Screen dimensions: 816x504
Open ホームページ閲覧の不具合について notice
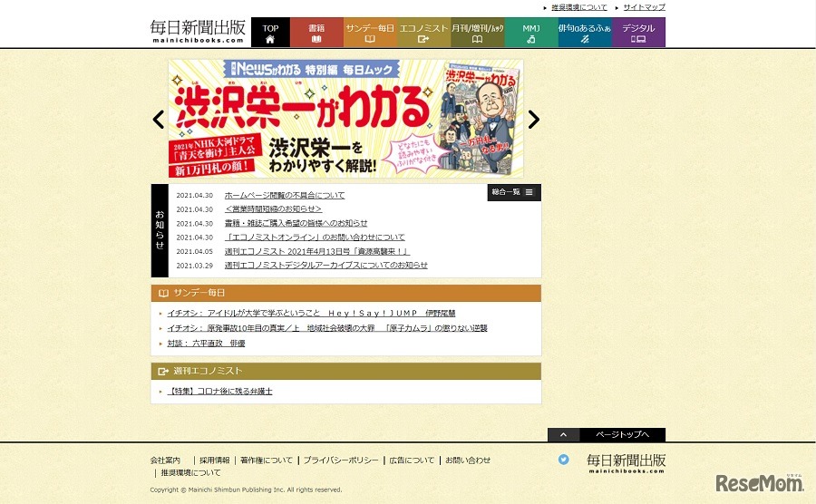tap(284, 195)
